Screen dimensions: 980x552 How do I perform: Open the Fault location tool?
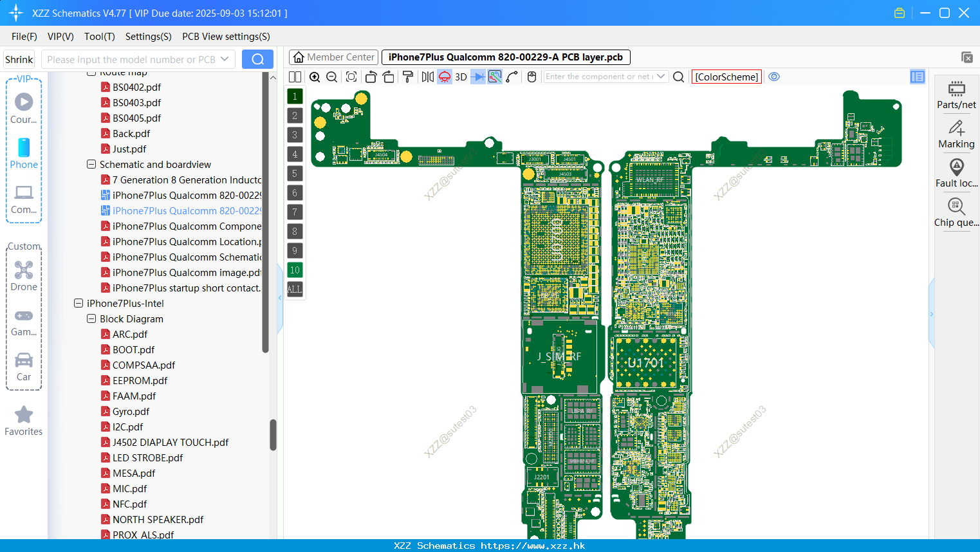pyautogui.click(x=956, y=174)
